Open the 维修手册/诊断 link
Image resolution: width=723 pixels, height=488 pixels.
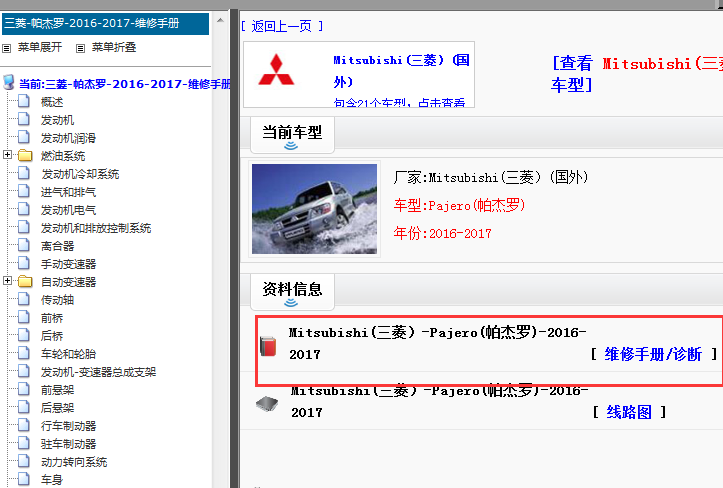click(x=653, y=354)
